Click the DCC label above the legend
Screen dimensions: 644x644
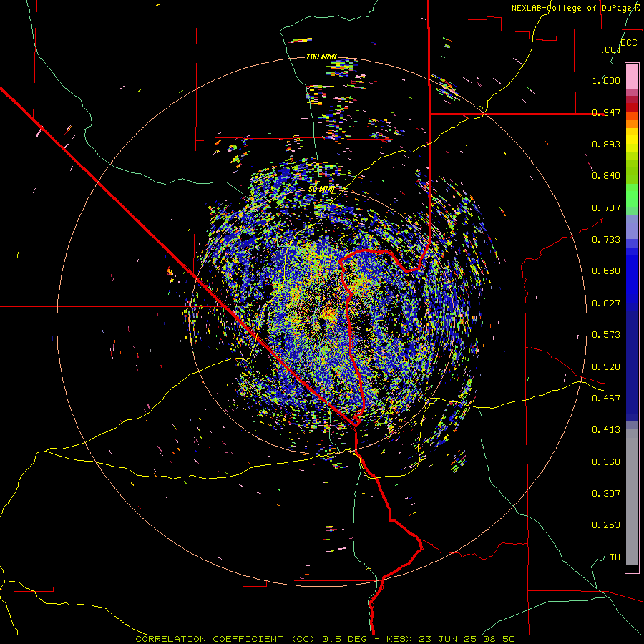(x=628, y=43)
